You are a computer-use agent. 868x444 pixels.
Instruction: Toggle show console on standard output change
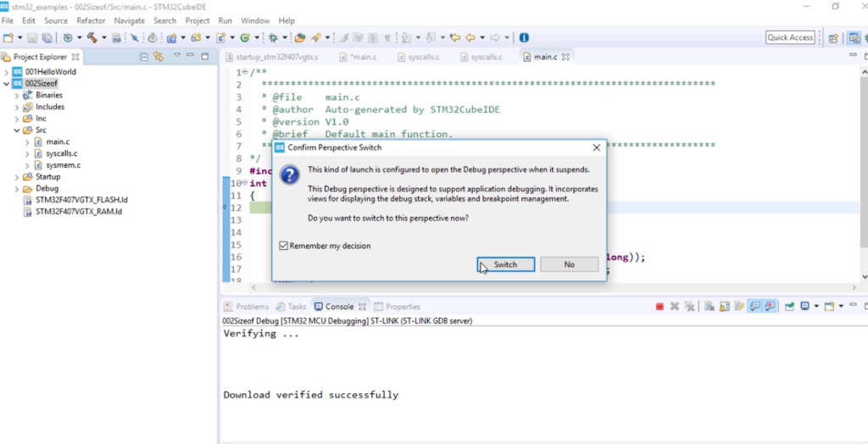[754, 306]
